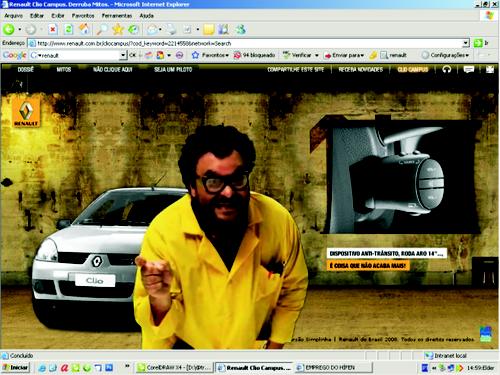This screenshot has height=375, width=500.
Task: Open the Favorites star icon
Action: pyautogui.click(x=118, y=29)
